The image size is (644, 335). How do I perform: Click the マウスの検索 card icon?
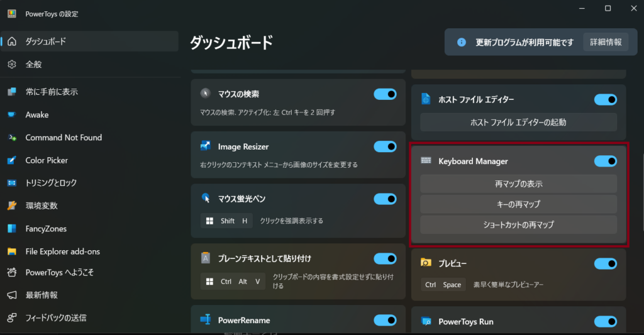[x=206, y=94]
